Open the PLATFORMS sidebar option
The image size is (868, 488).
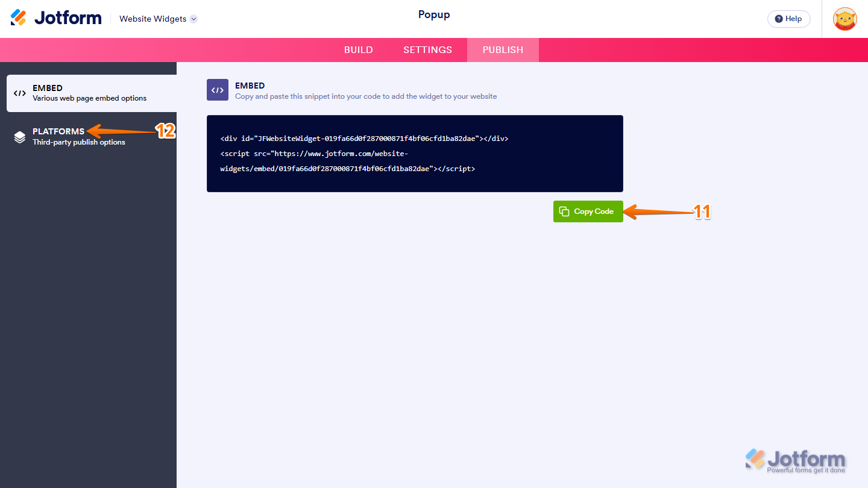coord(92,137)
